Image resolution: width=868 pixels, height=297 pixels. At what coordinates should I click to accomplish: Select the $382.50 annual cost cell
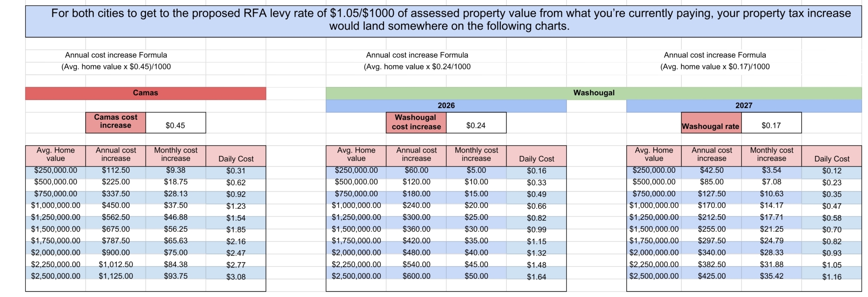[712, 264]
